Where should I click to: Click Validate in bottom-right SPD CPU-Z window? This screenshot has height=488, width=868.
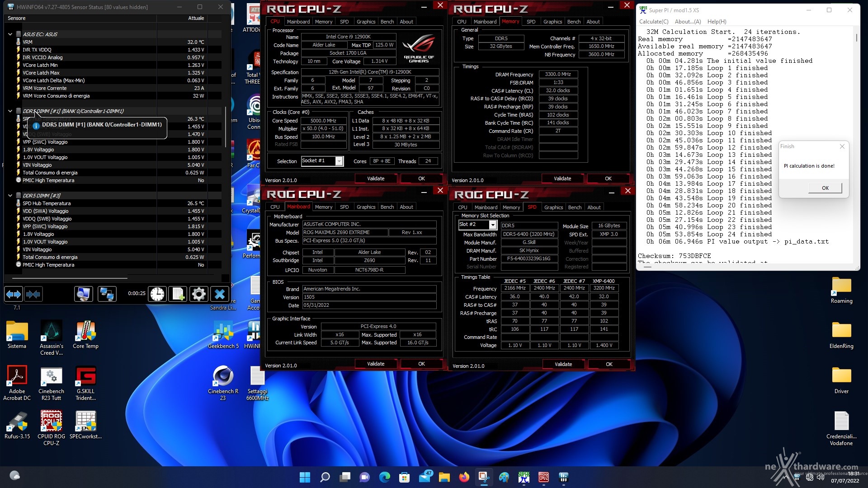coord(563,364)
